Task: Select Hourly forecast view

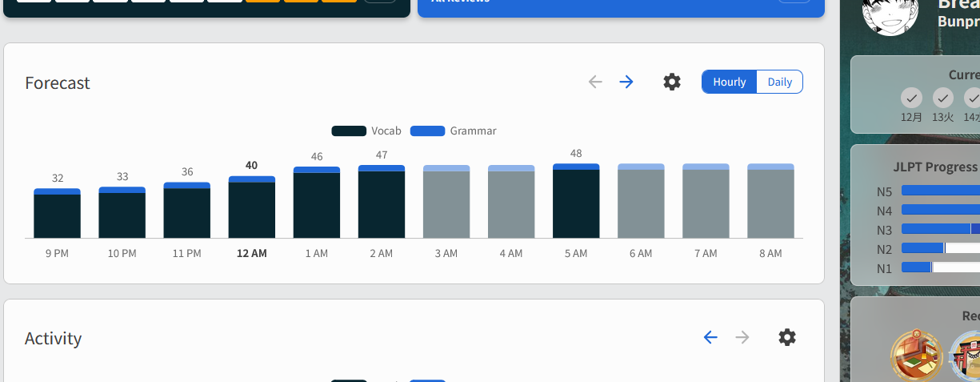Action: [x=729, y=82]
